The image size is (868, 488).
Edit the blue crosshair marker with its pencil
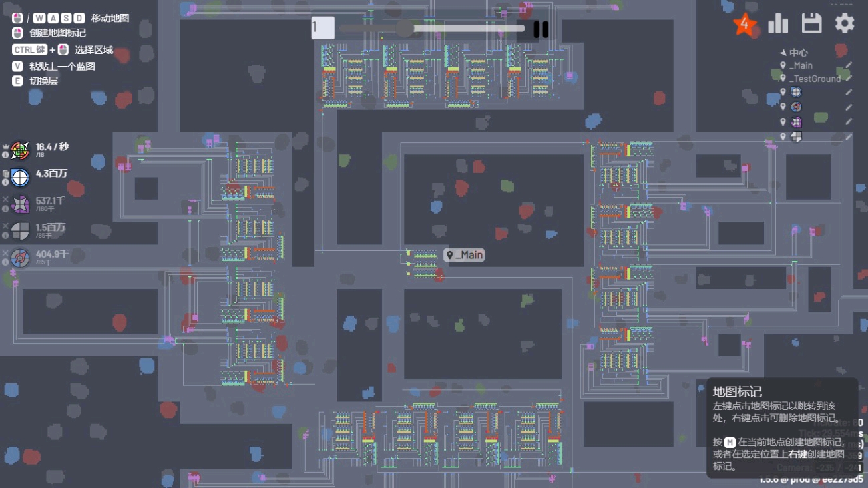pos(849,92)
